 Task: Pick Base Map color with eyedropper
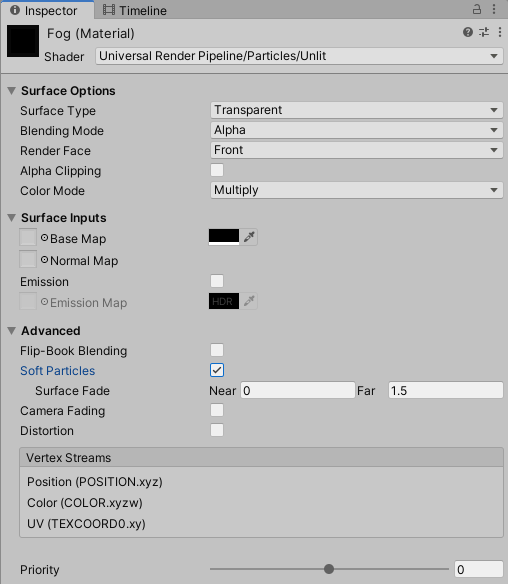click(249, 237)
